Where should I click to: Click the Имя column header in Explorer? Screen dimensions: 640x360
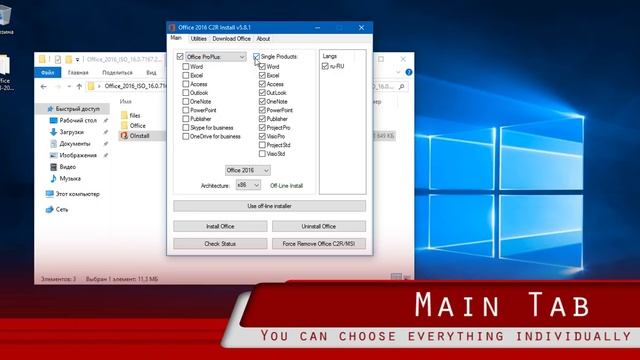[126, 101]
